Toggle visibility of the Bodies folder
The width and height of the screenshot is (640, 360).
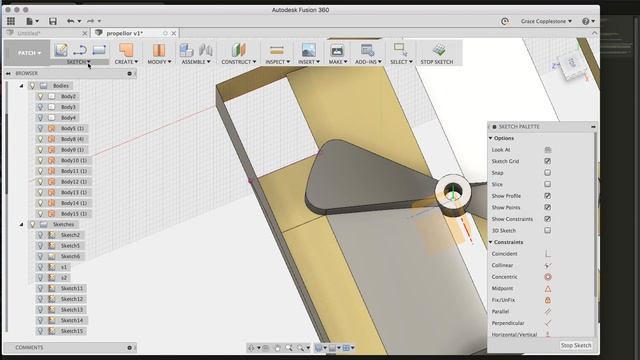(33, 86)
